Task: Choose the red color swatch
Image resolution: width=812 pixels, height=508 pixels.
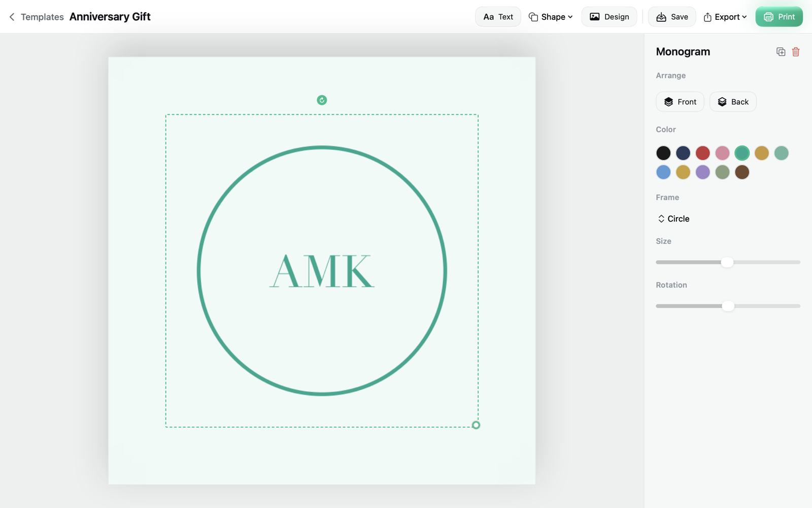Action: 703,153
